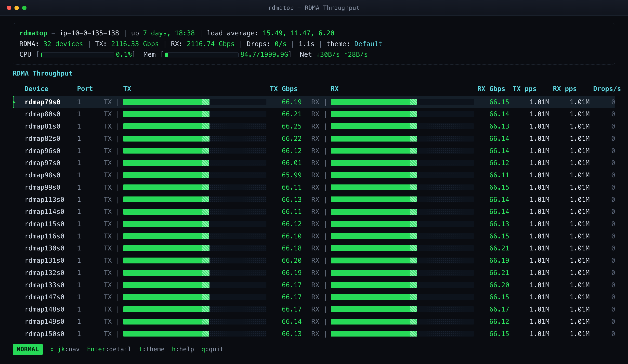The width and height of the screenshot is (628, 364).
Task: Click the Mem usage bar
Action: click(x=202, y=55)
